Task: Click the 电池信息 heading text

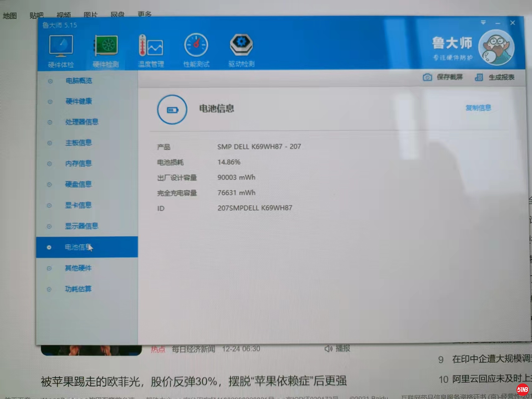Action: pos(217,109)
